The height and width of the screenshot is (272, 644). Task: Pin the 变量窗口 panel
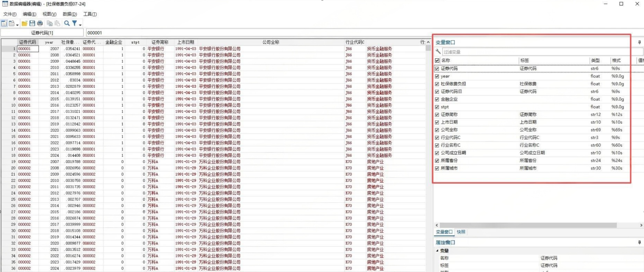click(639, 42)
